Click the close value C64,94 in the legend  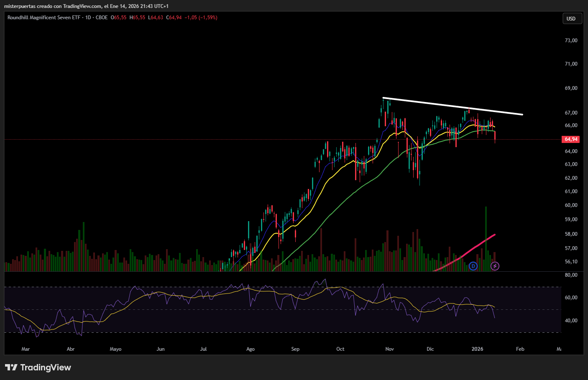(174, 18)
